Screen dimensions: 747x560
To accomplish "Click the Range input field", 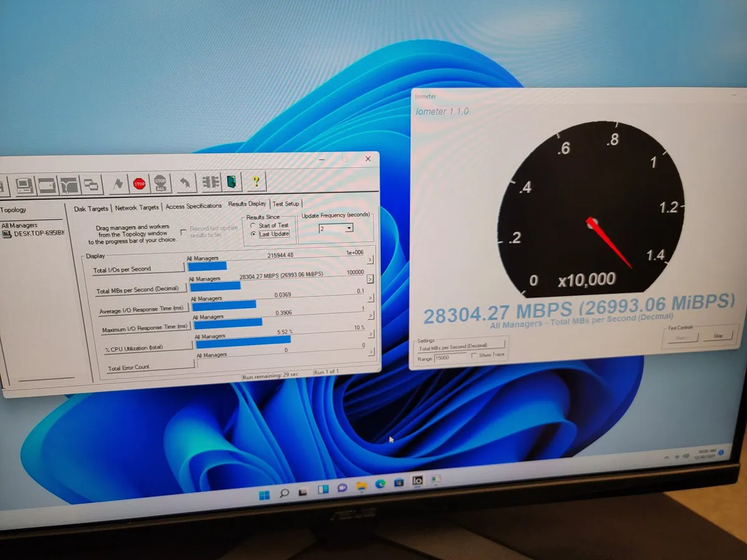I will [x=450, y=358].
